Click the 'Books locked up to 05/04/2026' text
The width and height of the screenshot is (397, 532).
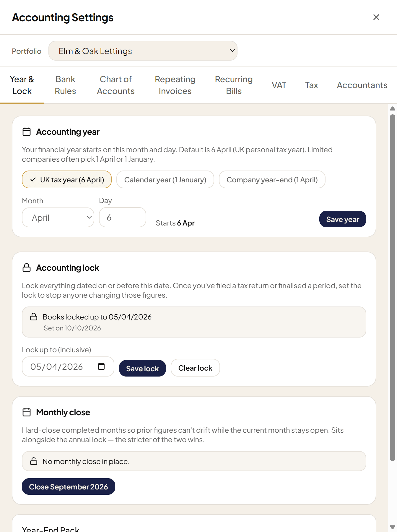pyautogui.click(x=97, y=317)
